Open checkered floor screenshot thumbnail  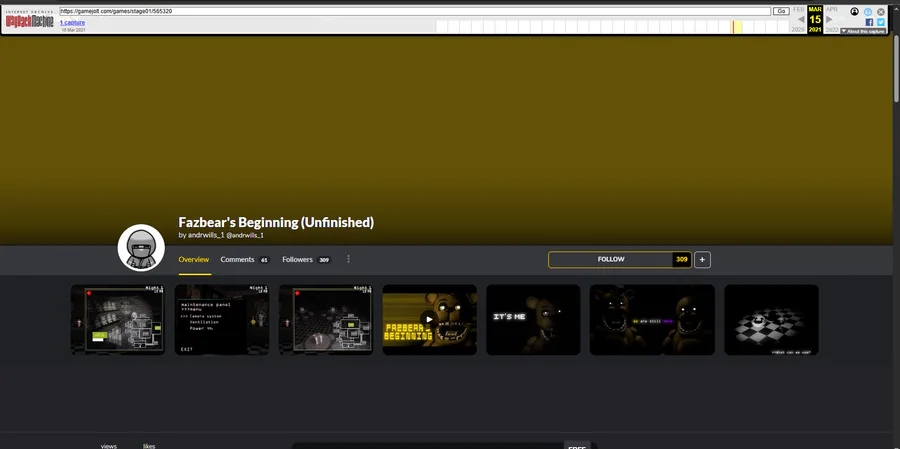tap(771, 320)
